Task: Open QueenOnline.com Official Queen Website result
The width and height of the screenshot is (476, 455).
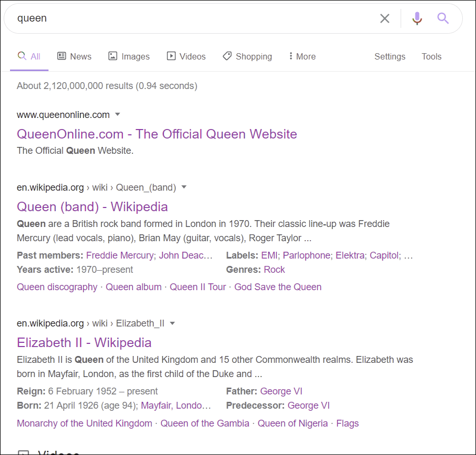Action: tap(157, 134)
